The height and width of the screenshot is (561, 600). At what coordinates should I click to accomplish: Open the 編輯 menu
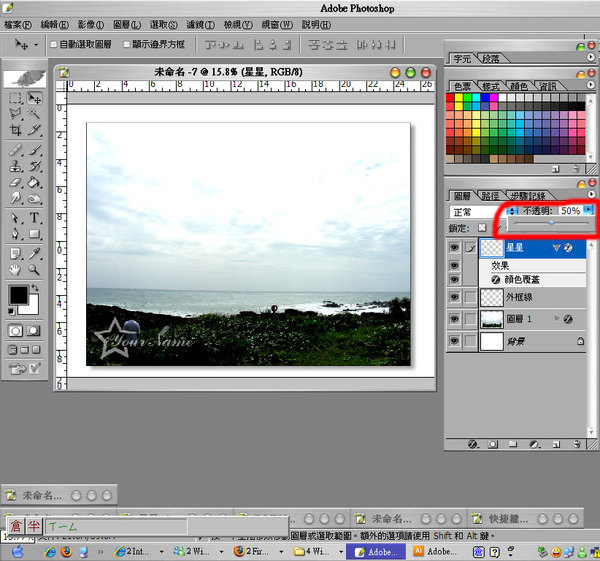pyautogui.click(x=54, y=25)
